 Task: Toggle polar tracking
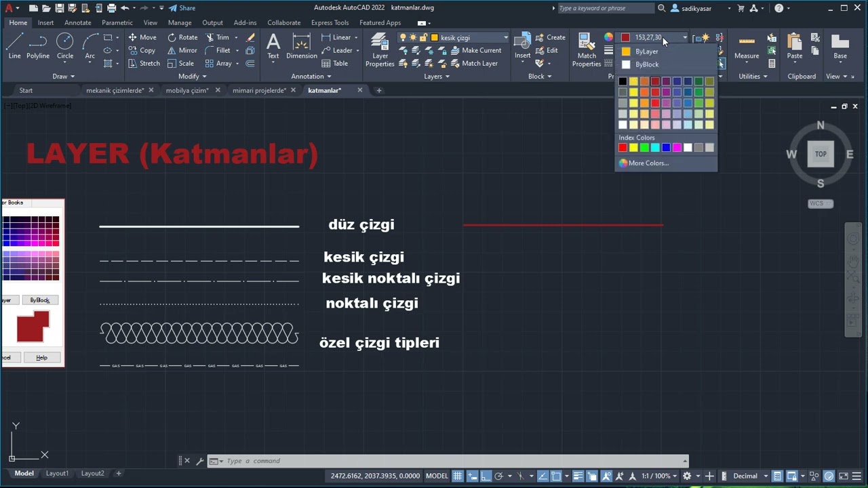[x=499, y=476]
